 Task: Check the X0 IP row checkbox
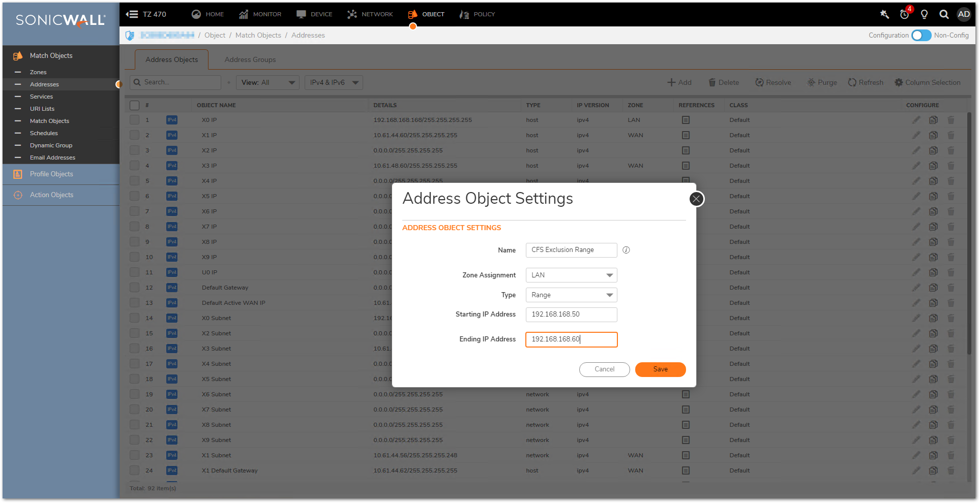[134, 120]
